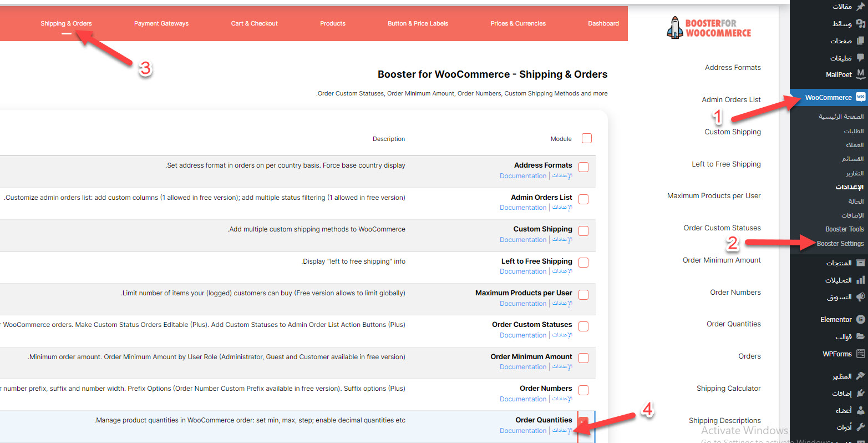Select Shipping Calculator in the module list sidebar

tap(728, 388)
